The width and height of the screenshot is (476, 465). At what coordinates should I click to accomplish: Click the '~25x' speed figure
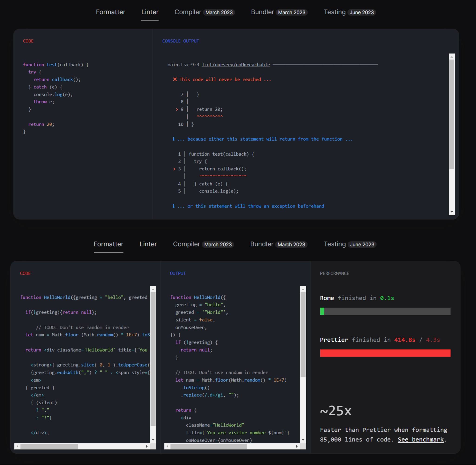pyautogui.click(x=336, y=411)
